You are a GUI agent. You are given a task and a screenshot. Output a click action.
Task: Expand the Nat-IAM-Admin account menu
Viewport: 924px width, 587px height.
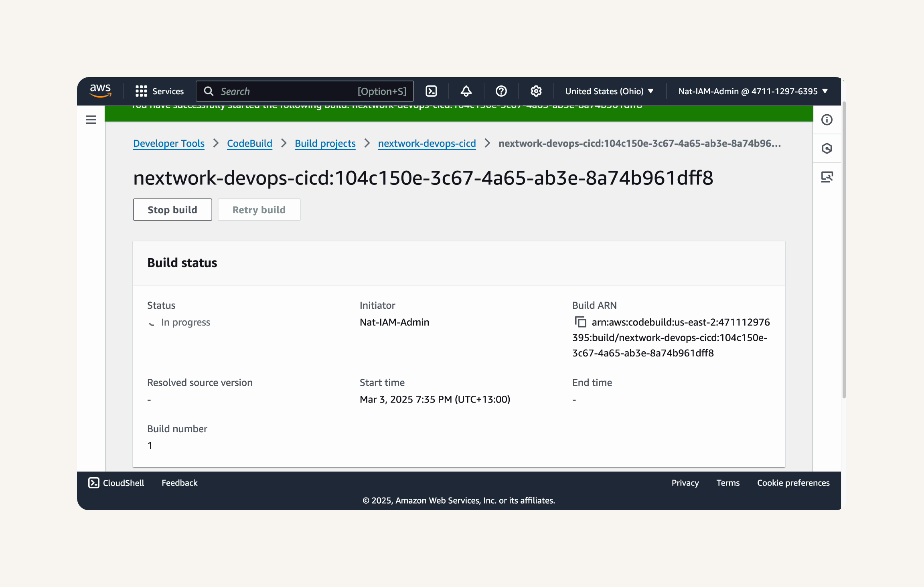click(753, 91)
